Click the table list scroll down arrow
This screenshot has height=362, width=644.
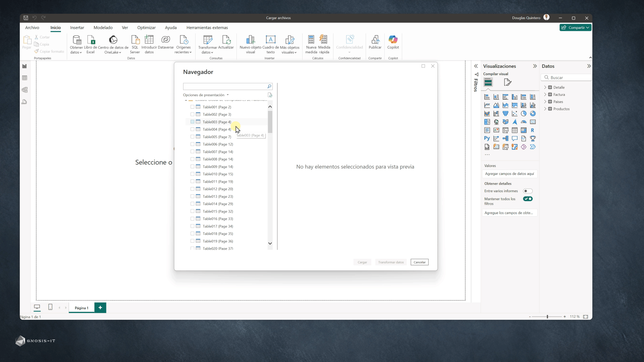270,243
